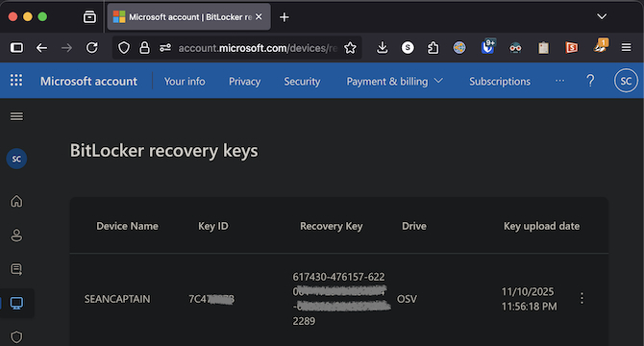Focus the address bar URL field
Viewport: 644px width, 346px height.
point(257,48)
